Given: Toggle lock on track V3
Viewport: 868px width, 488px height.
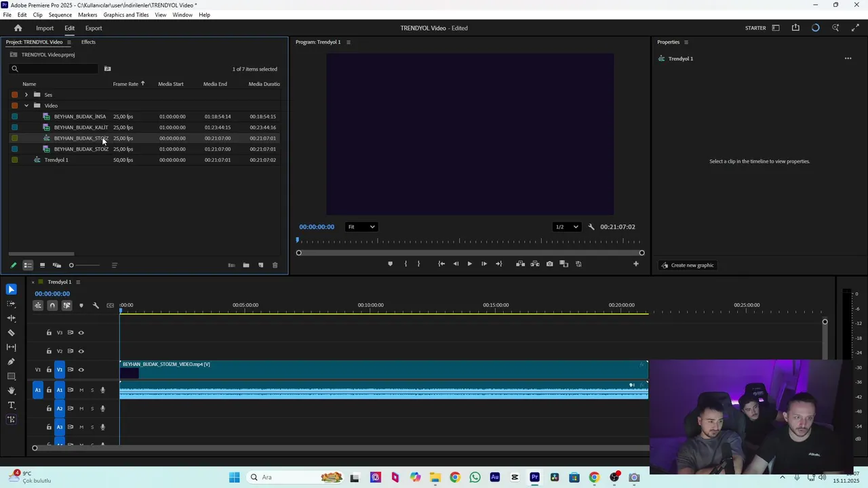Looking at the screenshot, I should [x=49, y=333].
